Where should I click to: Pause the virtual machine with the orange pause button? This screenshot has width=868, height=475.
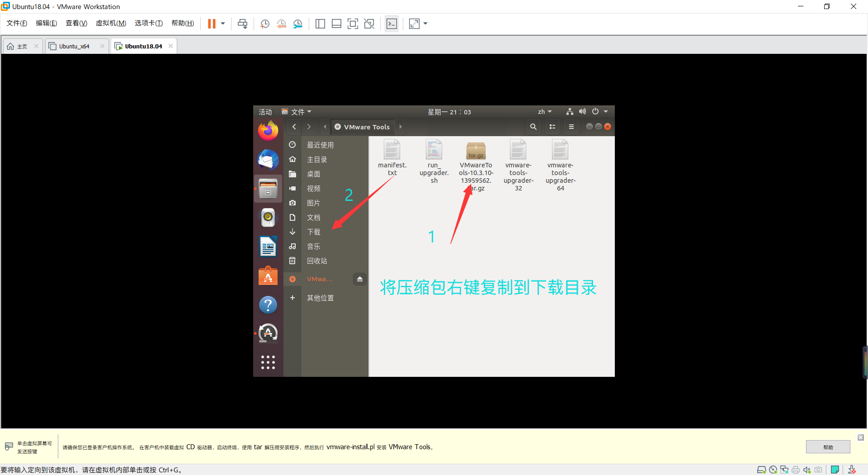[212, 24]
